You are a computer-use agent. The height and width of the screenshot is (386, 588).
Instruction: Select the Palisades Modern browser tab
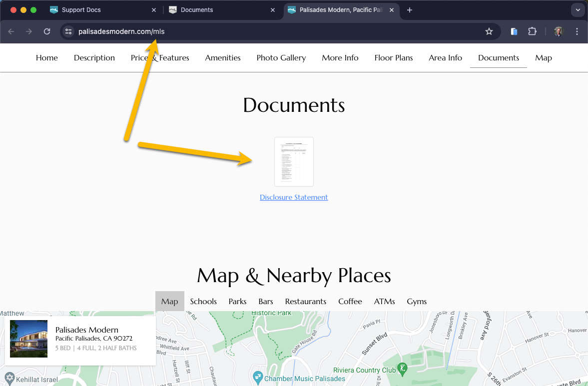click(341, 10)
